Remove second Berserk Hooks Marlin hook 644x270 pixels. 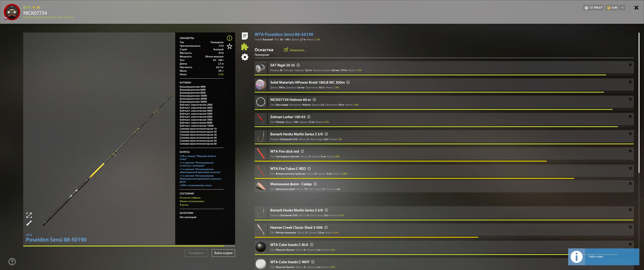click(630, 210)
